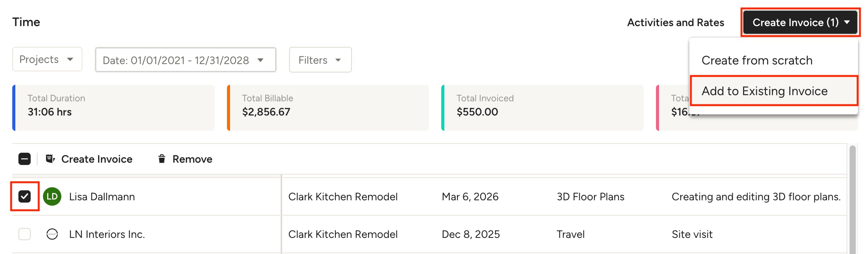Open the Filters dropdown
Screen dimensions: 868x254
click(320, 60)
